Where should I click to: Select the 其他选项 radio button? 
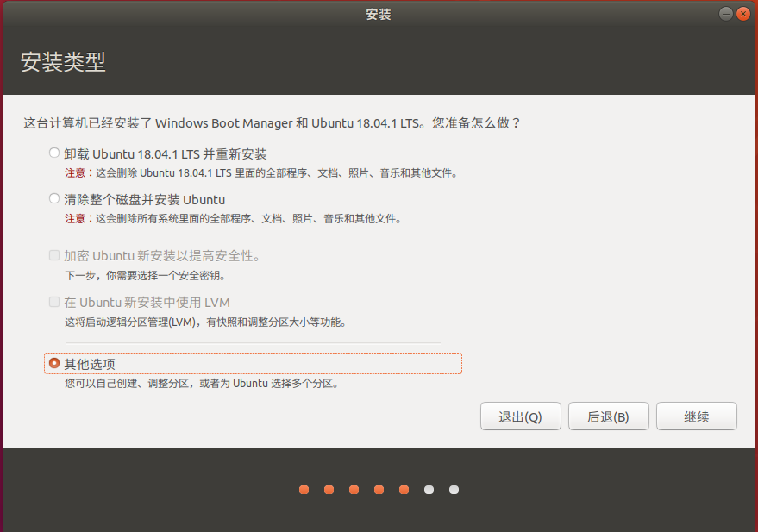click(x=54, y=363)
